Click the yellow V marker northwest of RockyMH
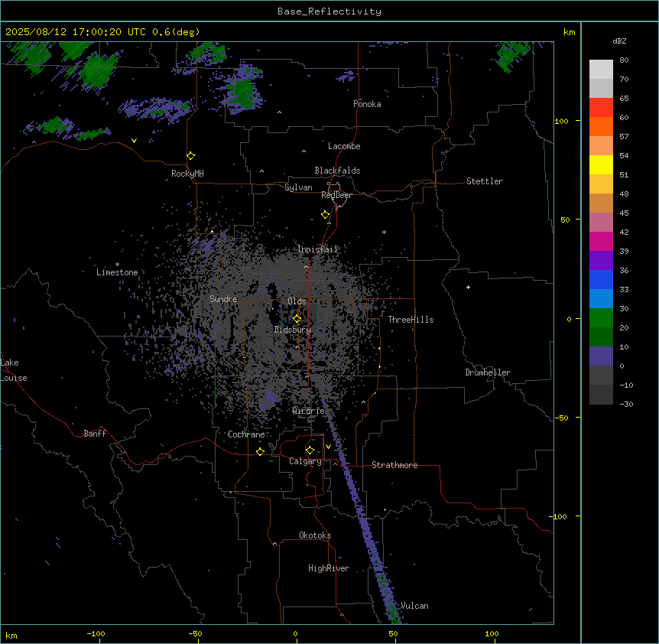Image resolution: width=659 pixels, height=644 pixels. point(134,141)
